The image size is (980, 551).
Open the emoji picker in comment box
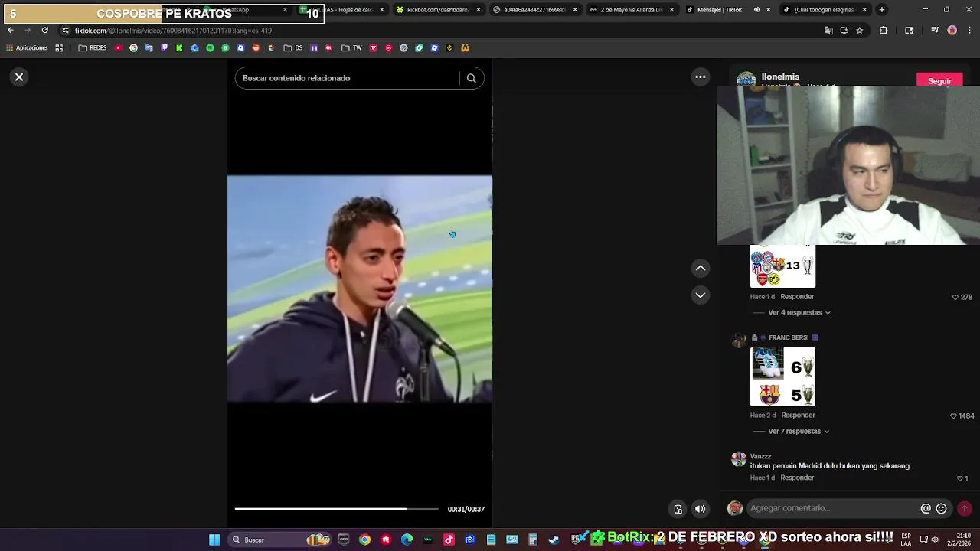(x=942, y=508)
